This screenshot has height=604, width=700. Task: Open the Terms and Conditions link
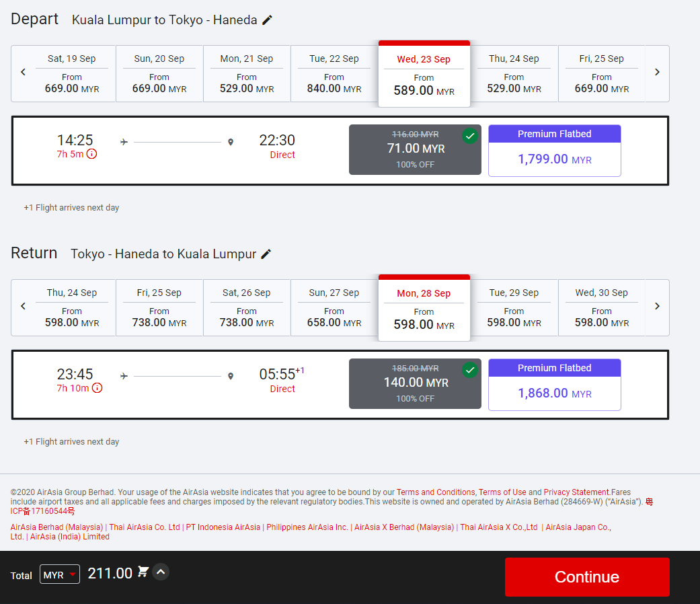pos(436,492)
